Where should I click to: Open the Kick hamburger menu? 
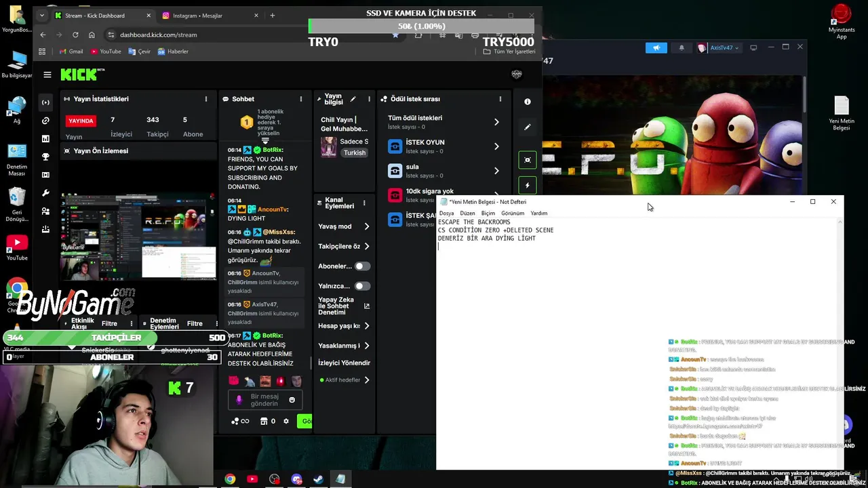click(x=47, y=75)
